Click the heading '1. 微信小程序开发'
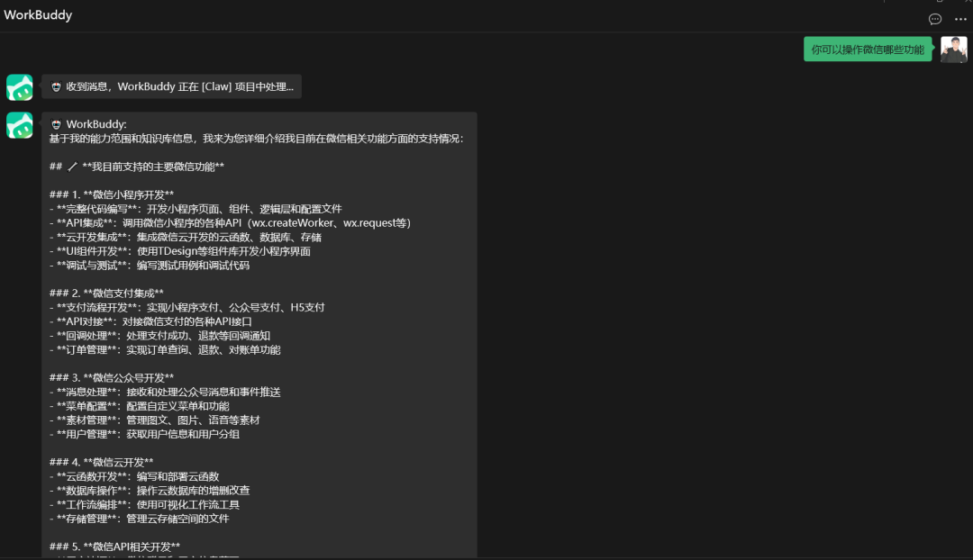The height and width of the screenshot is (560, 973). point(112,194)
